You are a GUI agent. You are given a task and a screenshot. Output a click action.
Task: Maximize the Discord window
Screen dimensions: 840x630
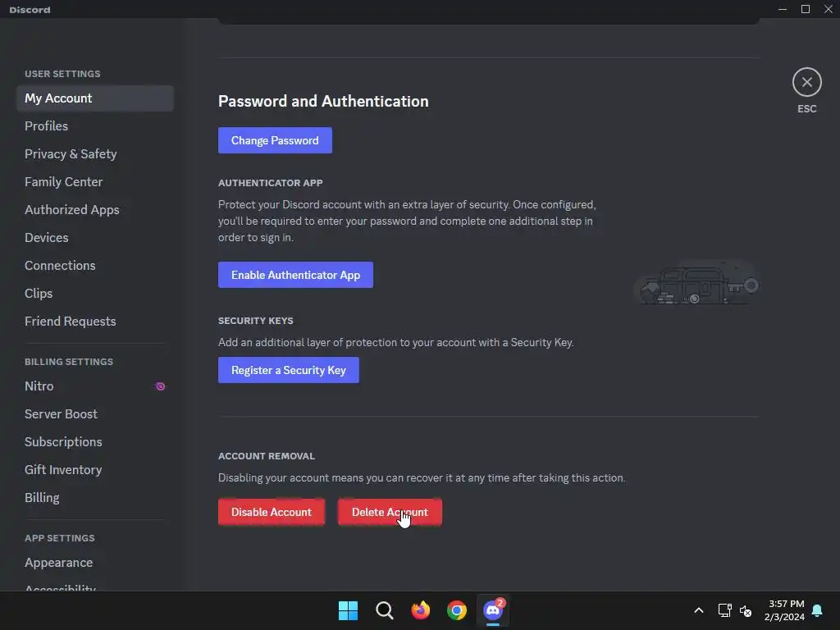coord(806,9)
